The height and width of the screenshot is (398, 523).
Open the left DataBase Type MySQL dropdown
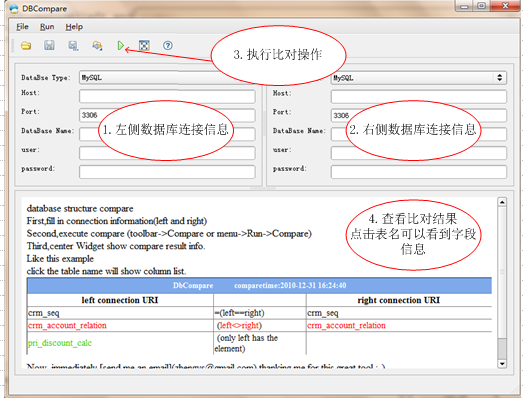click(x=167, y=77)
